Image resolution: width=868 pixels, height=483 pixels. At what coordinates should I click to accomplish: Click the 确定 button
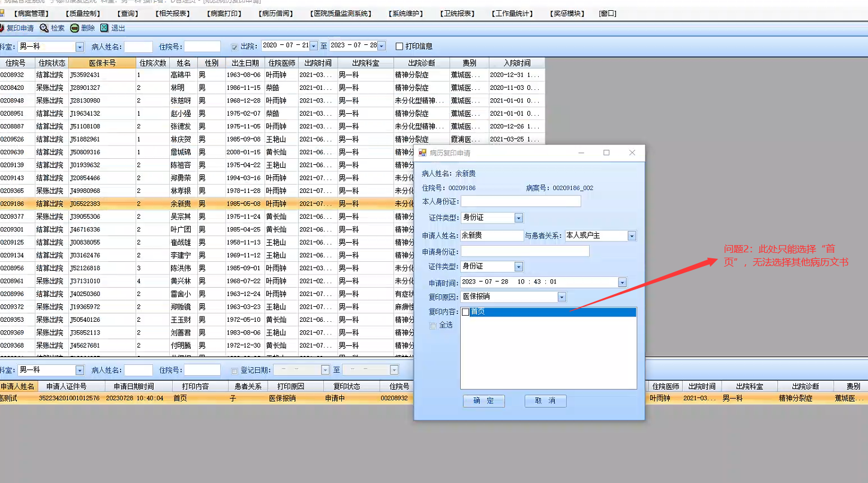tap(483, 401)
